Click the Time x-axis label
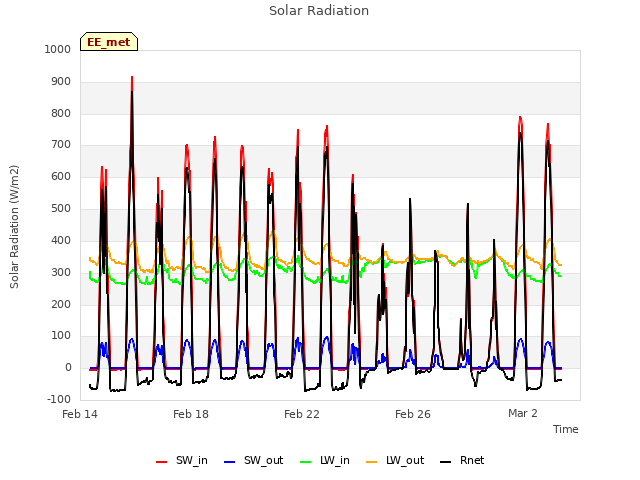The width and height of the screenshot is (640, 480). click(566, 429)
